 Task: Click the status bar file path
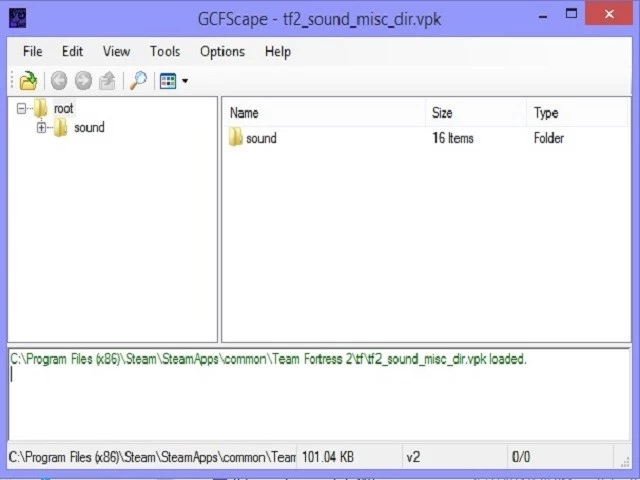click(x=152, y=457)
